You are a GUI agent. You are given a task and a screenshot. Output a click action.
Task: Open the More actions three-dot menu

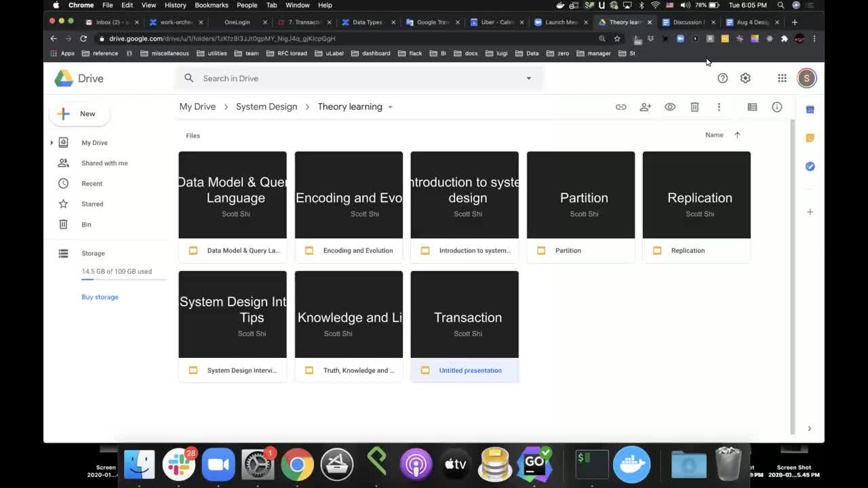[x=719, y=107]
